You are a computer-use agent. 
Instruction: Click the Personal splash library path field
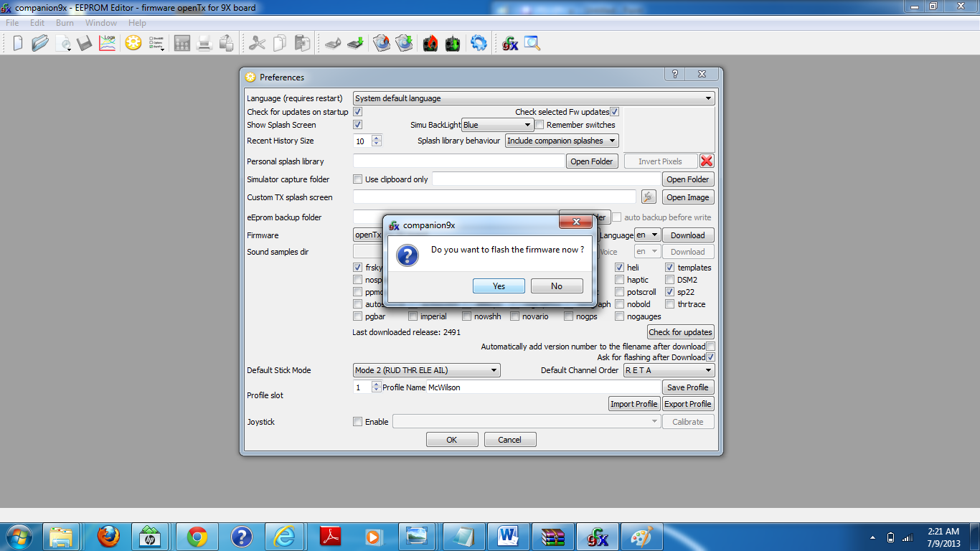pyautogui.click(x=458, y=161)
